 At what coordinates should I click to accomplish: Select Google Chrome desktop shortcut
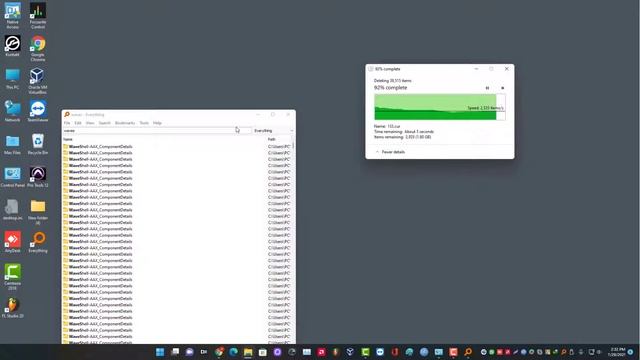(x=38, y=48)
